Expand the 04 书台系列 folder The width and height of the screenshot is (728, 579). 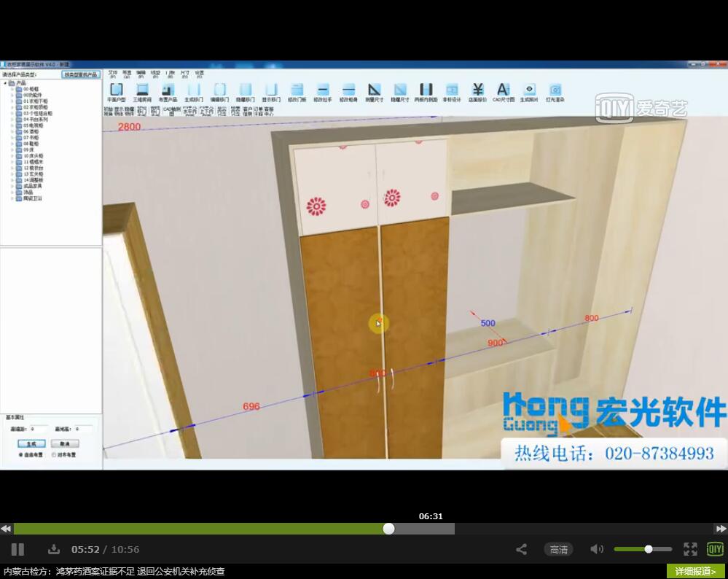[12, 120]
